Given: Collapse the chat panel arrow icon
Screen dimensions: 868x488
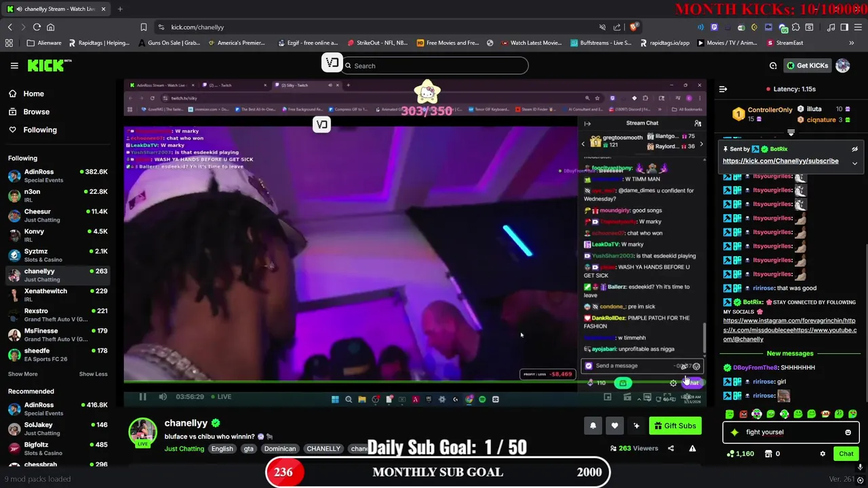Looking at the screenshot, I should click(723, 89).
